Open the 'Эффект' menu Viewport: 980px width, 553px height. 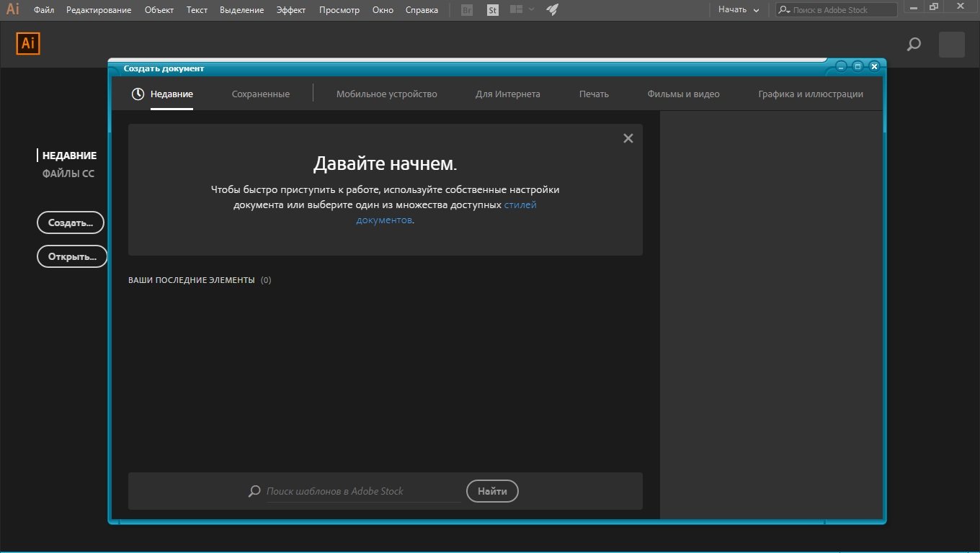[291, 10]
